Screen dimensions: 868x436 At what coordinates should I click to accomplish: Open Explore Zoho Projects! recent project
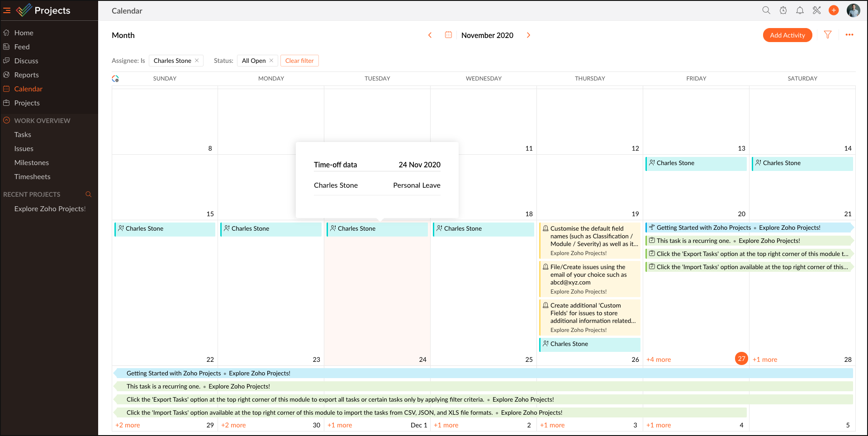pos(50,209)
